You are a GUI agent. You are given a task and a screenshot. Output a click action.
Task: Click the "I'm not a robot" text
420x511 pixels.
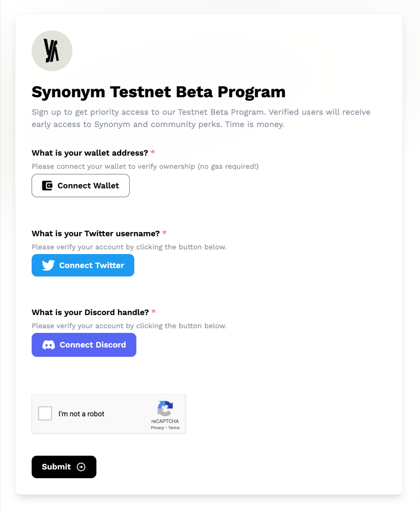(x=81, y=414)
